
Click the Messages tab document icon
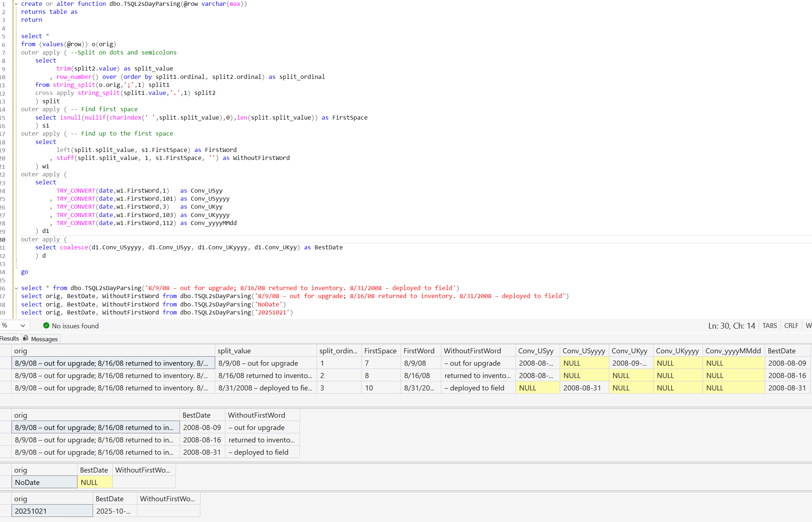(x=26, y=338)
